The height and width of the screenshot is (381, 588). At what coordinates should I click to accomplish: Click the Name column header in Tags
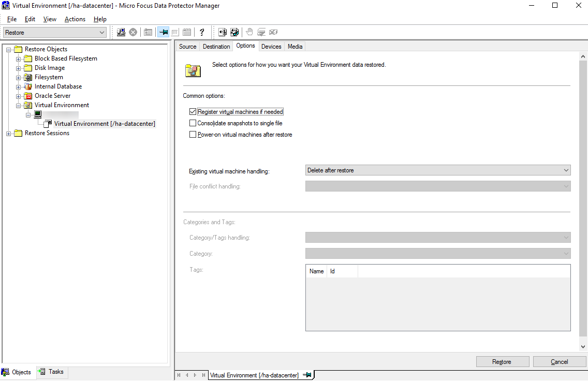316,271
